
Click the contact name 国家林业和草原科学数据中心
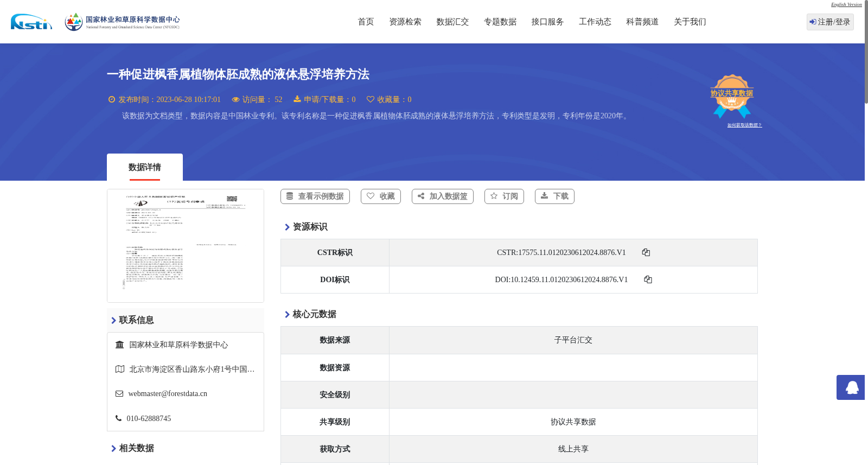click(178, 345)
